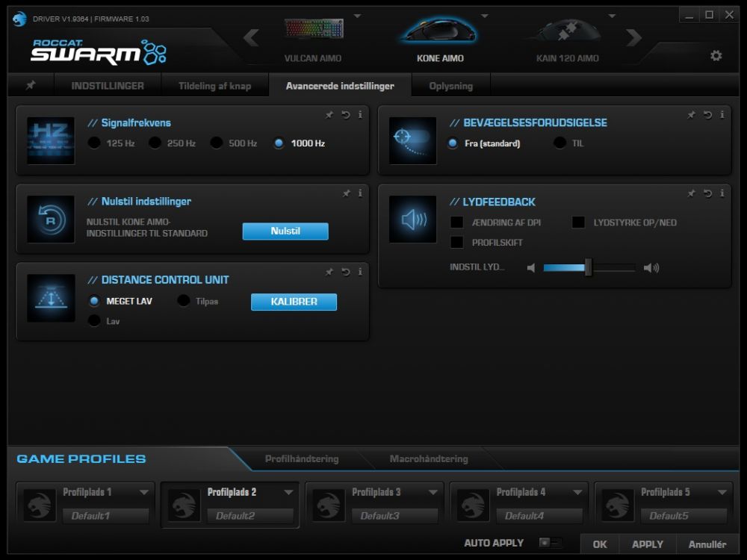Go to next device with right arrow
The height and width of the screenshot is (560, 747).
pos(634,37)
